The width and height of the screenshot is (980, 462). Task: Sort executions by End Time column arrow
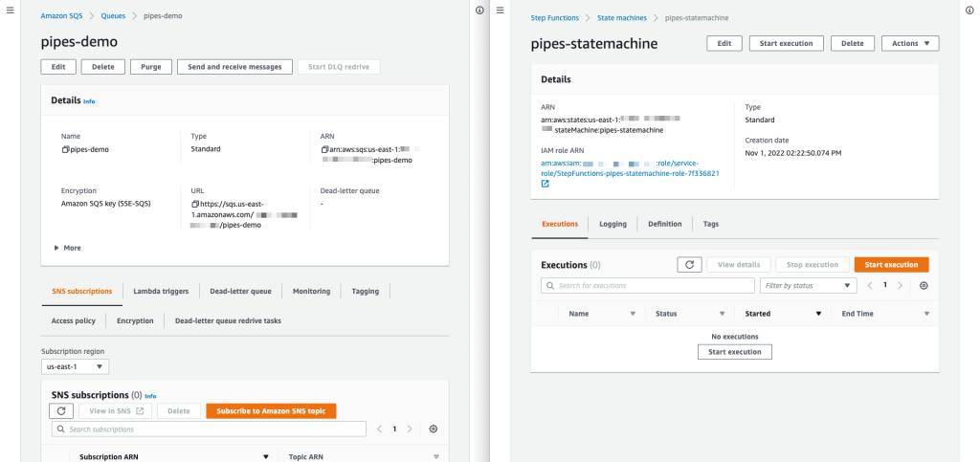coord(926,314)
